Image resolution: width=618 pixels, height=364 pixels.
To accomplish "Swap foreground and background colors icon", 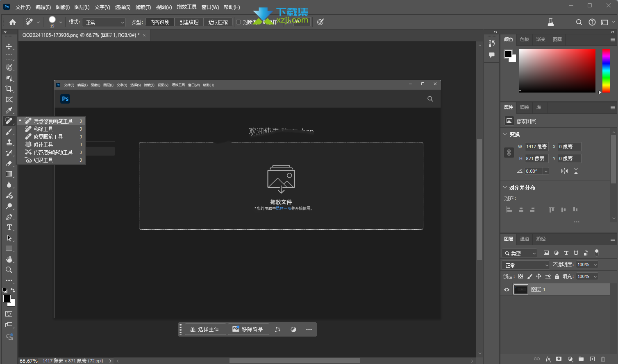I will [13, 290].
